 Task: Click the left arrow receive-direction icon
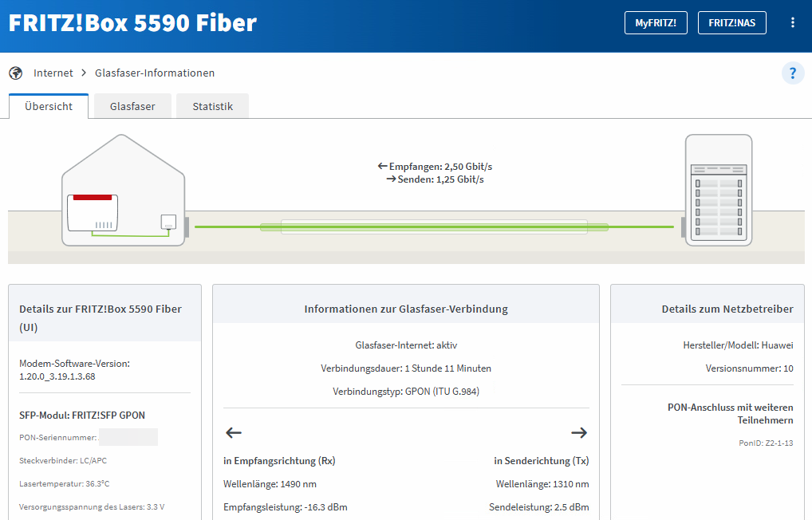click(x=234, y=432)
